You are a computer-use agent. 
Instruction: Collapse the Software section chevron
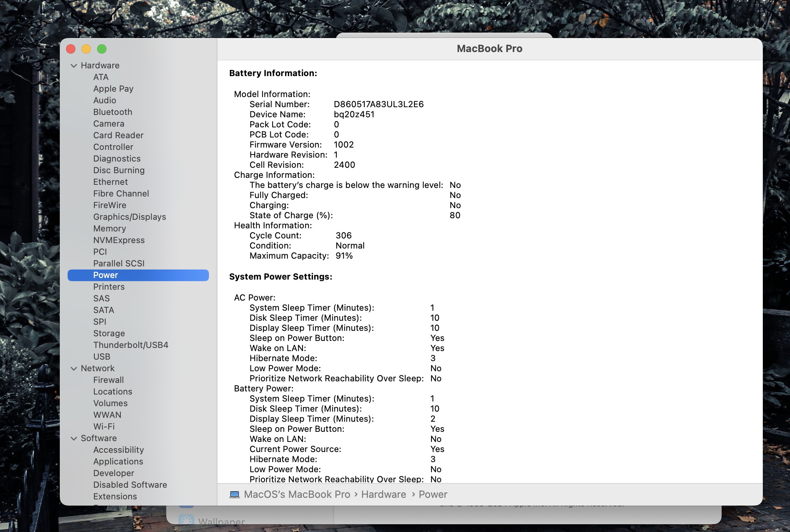tap(74, 438)
